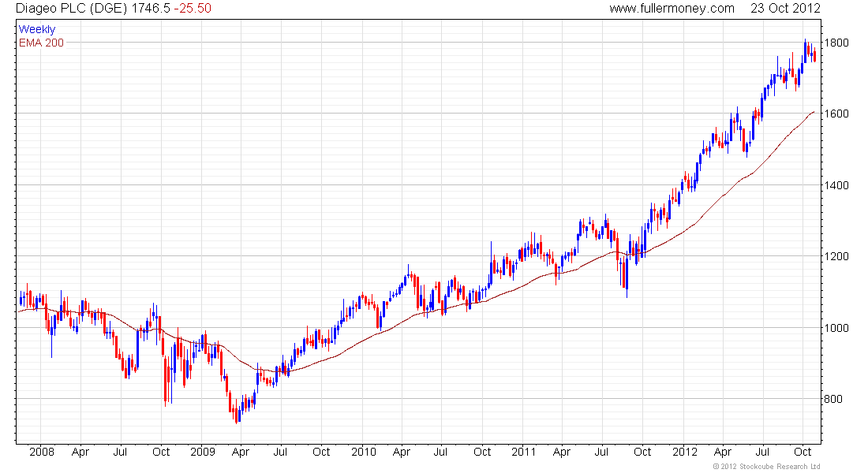Click the 1000 price axis label
This screenshot has width=868, height=473.
836,327
